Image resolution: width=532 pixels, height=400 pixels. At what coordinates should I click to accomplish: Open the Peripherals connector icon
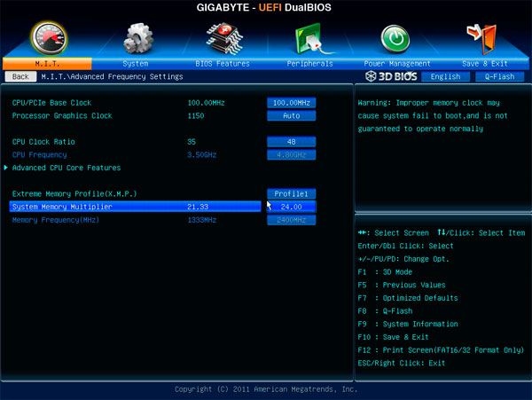[x=310, y=39]
